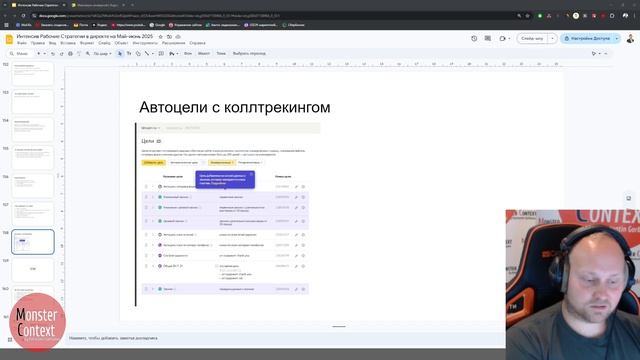This screenshot has height=360, width=640.
Task: Switch to the second browser tab
Action: pos(97,5)
